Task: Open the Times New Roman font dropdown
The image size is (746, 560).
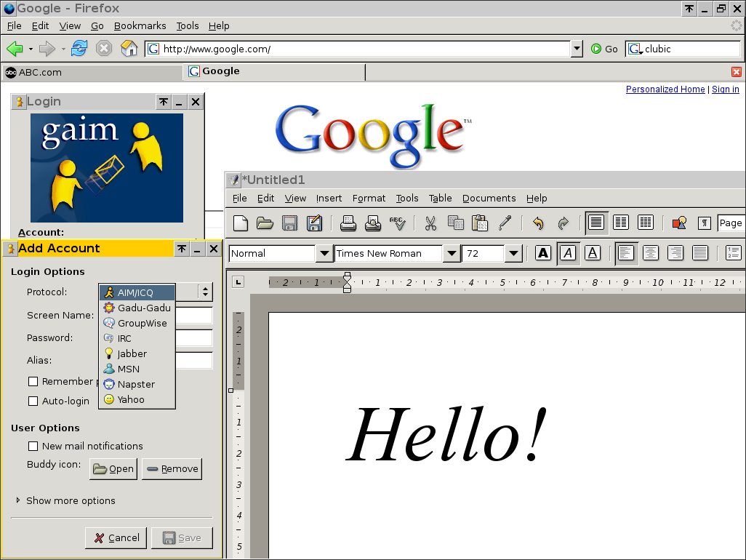Action: pyautogui.click(x=451, y=254)
